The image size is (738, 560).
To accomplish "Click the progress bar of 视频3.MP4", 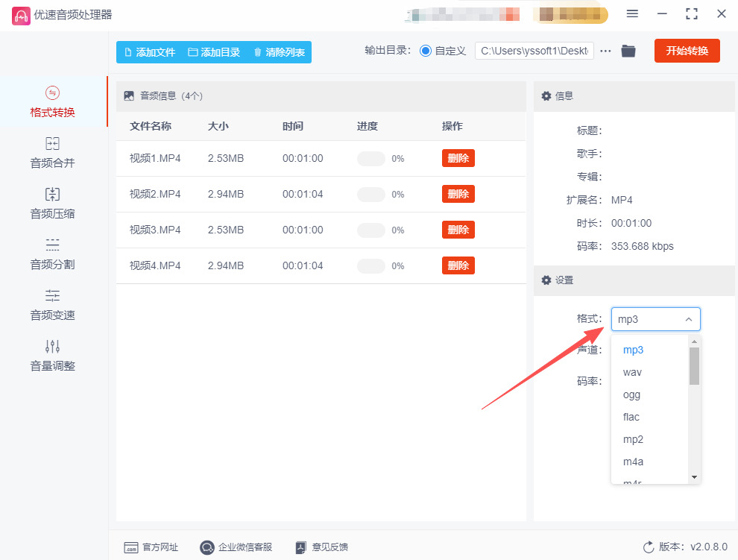I will click(x=371, y=230).
